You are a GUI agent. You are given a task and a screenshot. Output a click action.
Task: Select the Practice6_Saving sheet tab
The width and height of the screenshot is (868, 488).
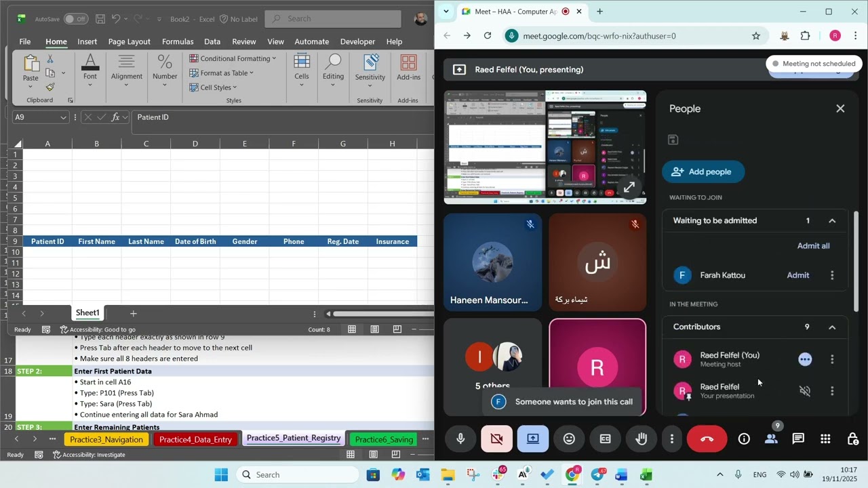384,440
